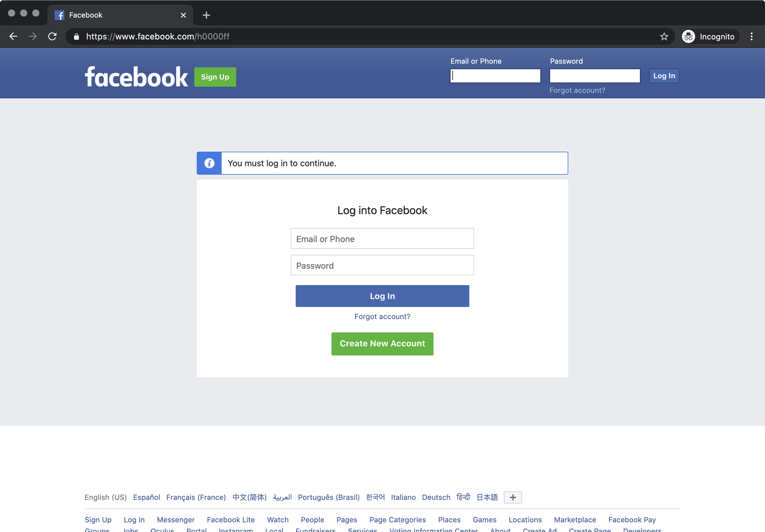Click the header Password input field
This screenshot has height=532, width=765.
point(595,76)
